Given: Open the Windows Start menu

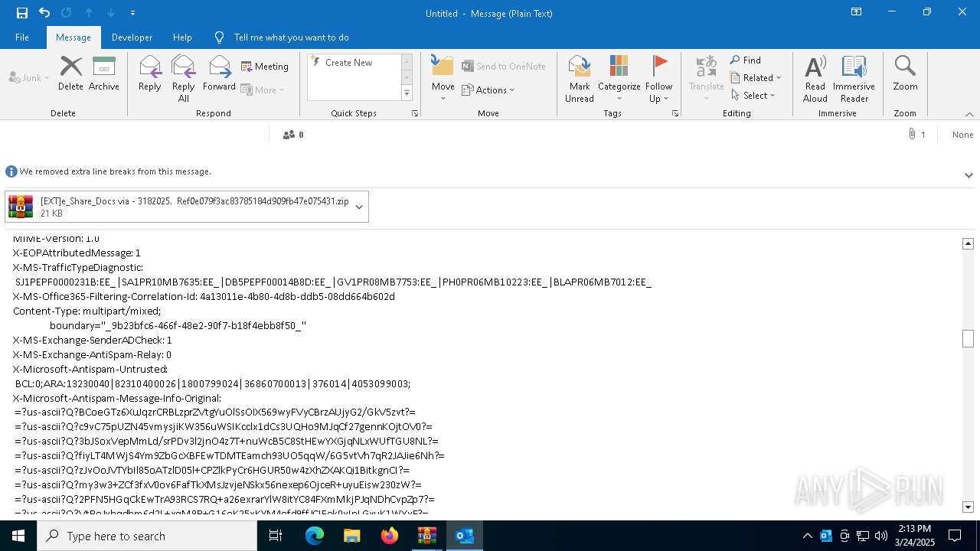Looking at the screenshot, I should point(18,536).
